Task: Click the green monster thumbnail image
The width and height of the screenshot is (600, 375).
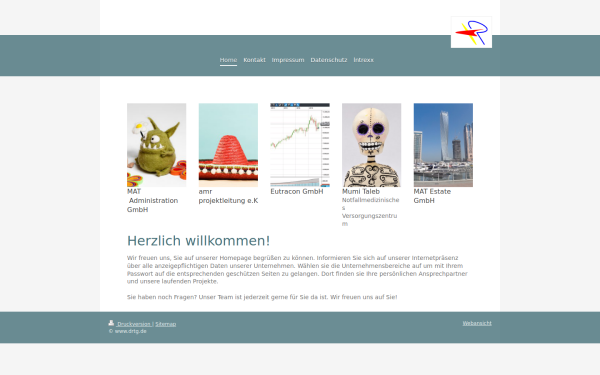Action: click(157, 145)
